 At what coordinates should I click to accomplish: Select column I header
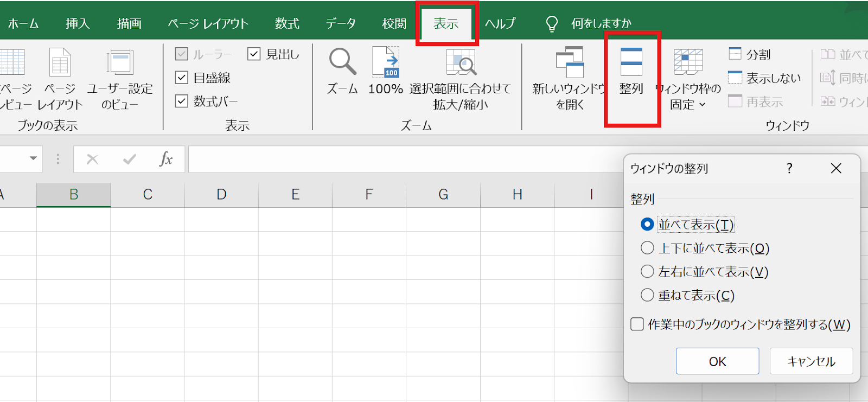pyautogui.click(x=591, y=194)
